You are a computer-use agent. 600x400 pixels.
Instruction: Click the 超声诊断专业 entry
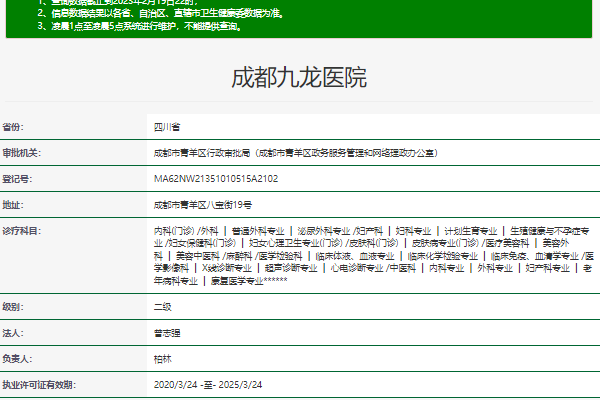[x=291, y=268]
